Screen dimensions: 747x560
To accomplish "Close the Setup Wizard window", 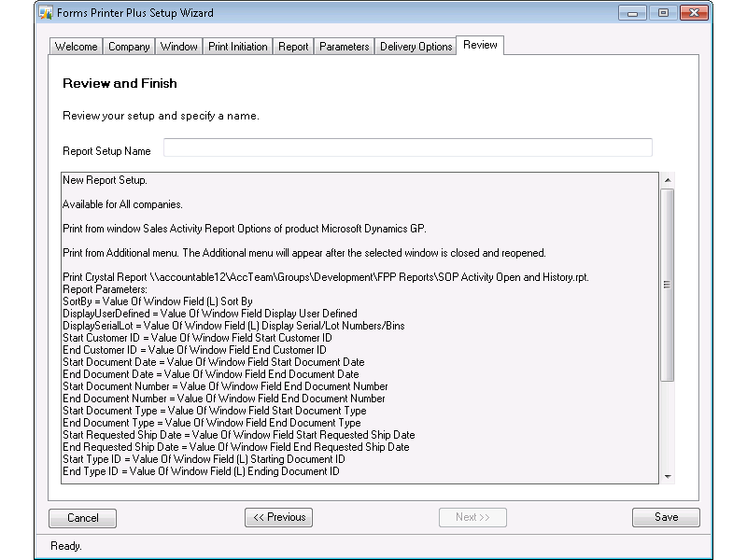I will [x=693, y=13].
